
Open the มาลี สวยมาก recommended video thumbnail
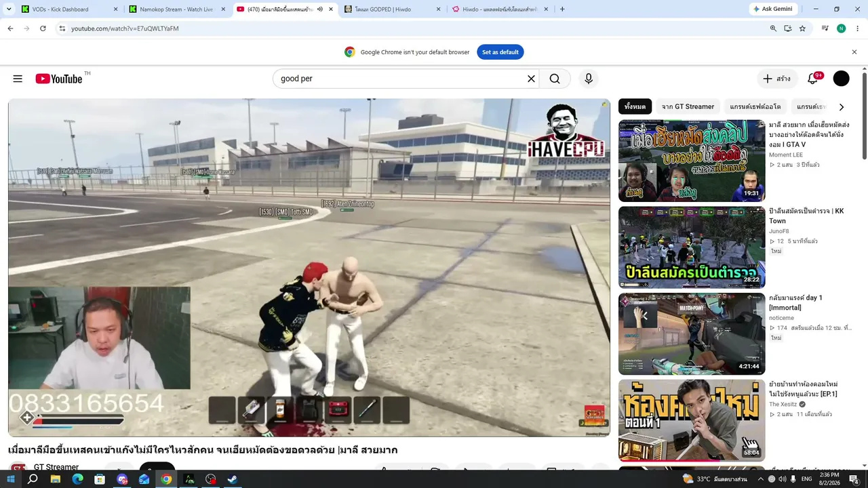692,161
